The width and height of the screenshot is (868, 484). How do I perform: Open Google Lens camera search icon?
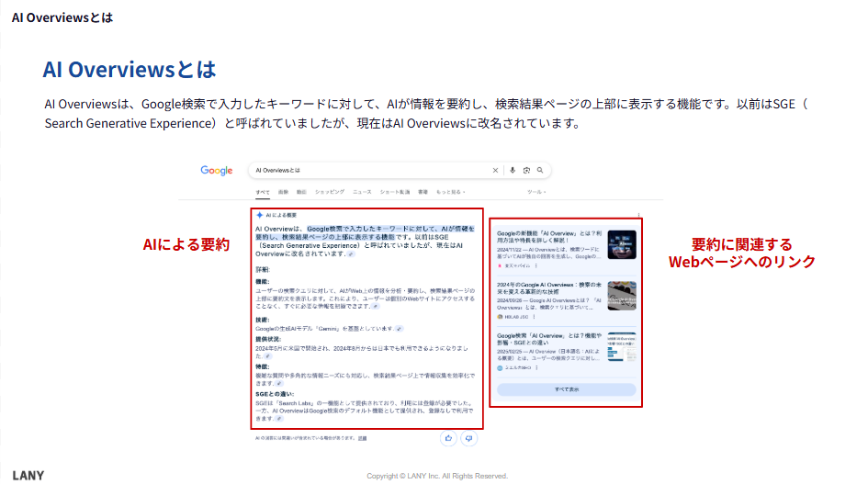(526, 171)
